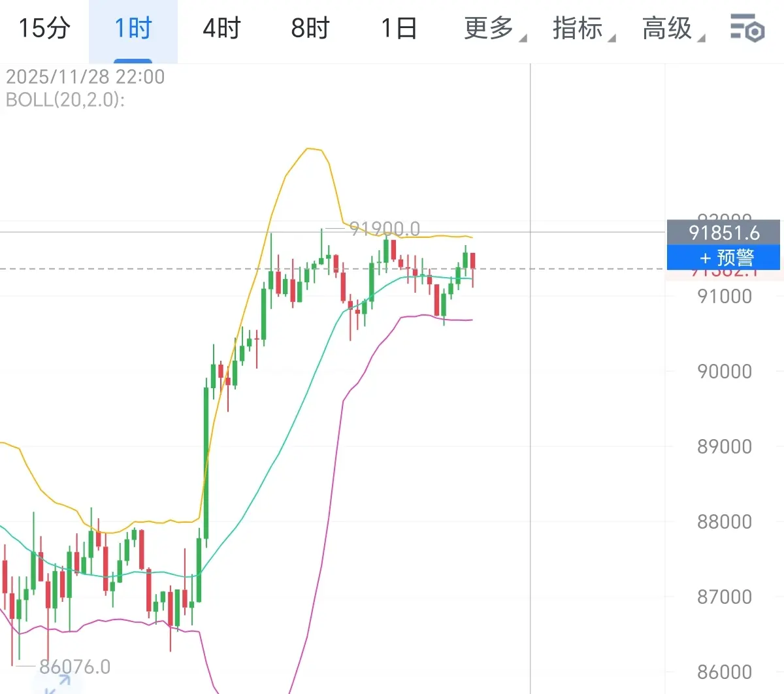Click the 2025/11/28 22:00 date label
The image size is (784, 694).
coord(86,77)
